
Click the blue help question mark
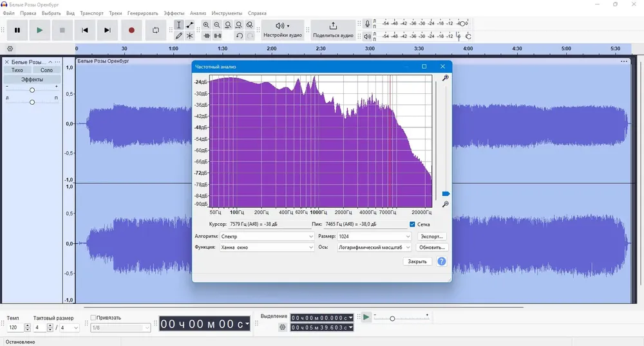(442, 262)
